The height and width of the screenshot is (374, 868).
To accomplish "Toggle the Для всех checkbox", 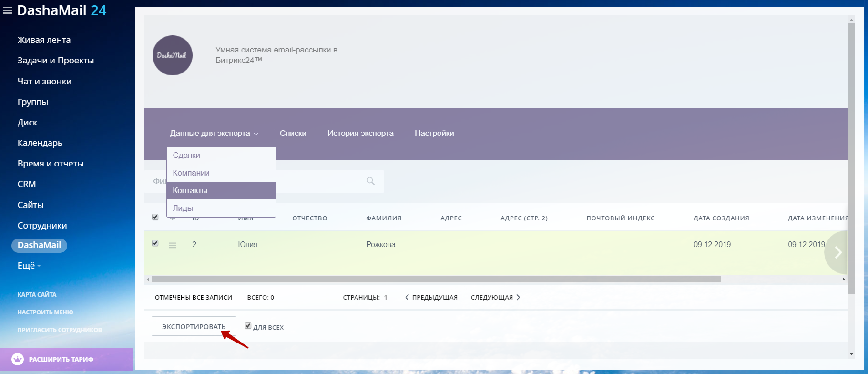I will (248, 326).
